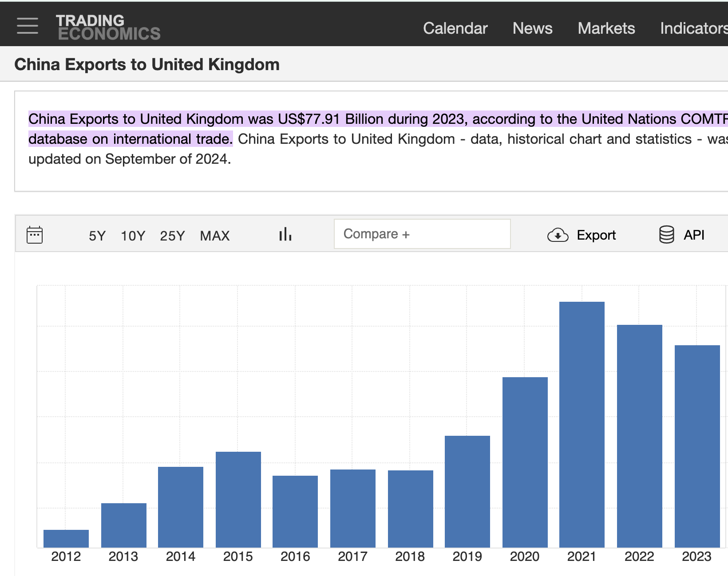Click 'updated on September of 2024' text

tap(130, 159)
